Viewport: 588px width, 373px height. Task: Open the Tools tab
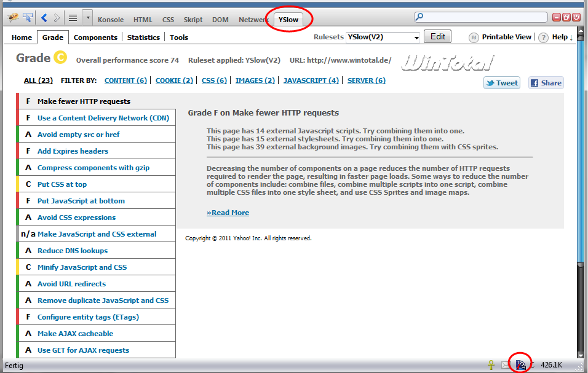[179, 37]
